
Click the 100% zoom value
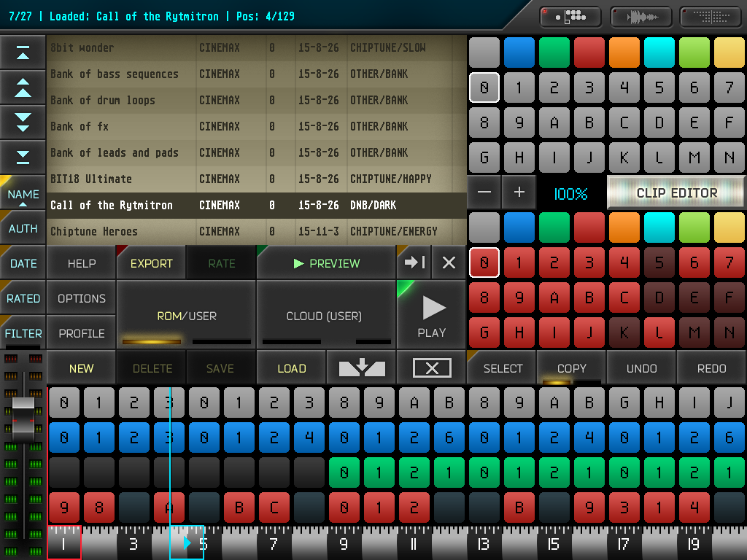pos(570,193)
